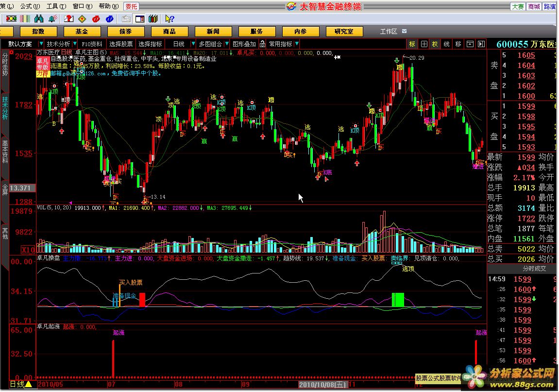
Task: Expand the 多图组合 dropdown arrow
Action: click(227, 44)
